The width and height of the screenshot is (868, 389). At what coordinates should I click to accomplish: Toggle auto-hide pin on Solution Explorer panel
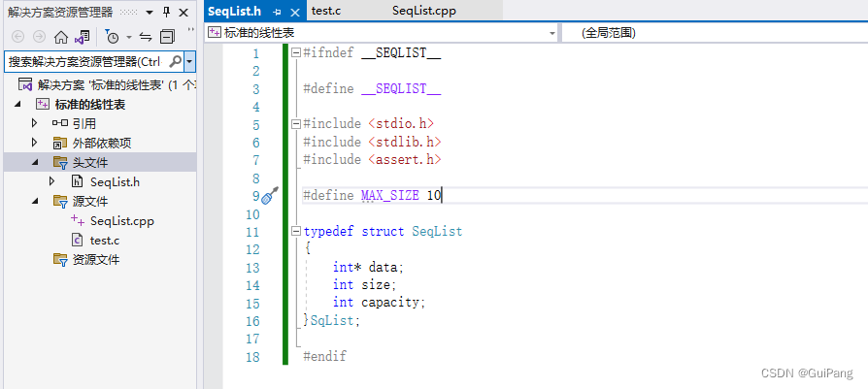(x=167, y=13)
